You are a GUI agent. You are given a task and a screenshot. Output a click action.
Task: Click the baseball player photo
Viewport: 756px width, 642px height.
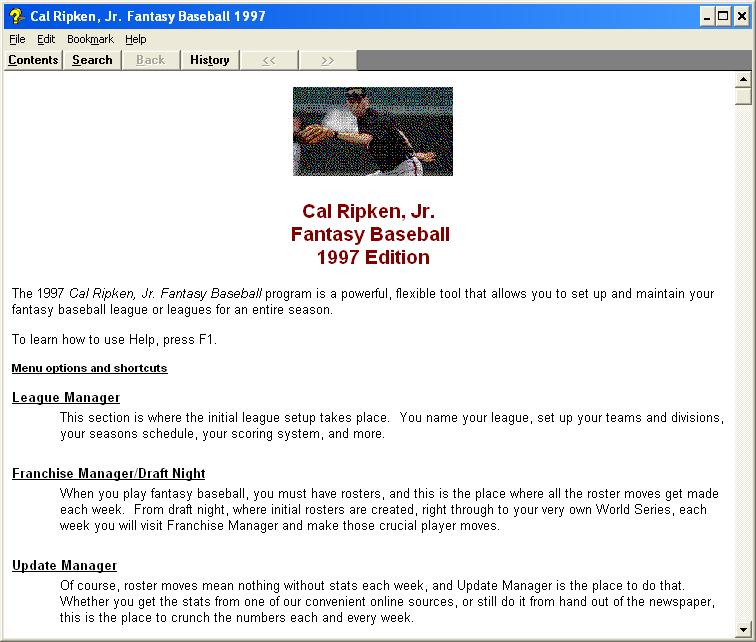pyautogui.click(x=373, y=131)
